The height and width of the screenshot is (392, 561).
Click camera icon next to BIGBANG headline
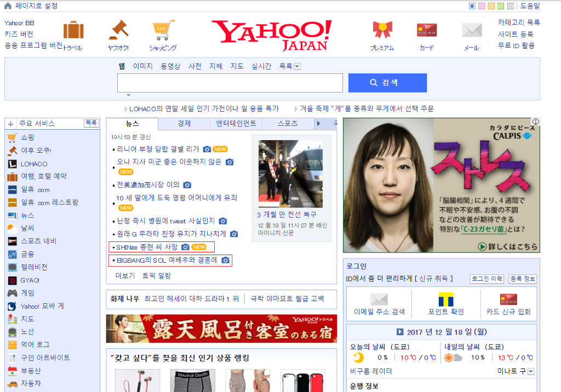[x=225, y=260]
